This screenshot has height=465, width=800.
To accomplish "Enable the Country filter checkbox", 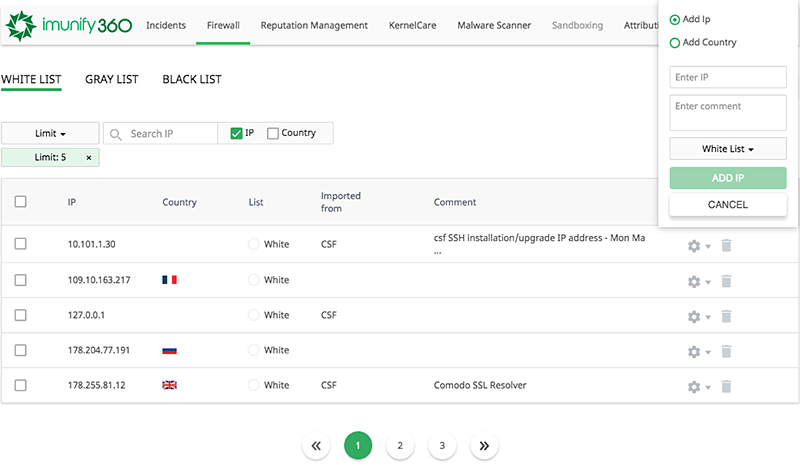I will 273,133.
